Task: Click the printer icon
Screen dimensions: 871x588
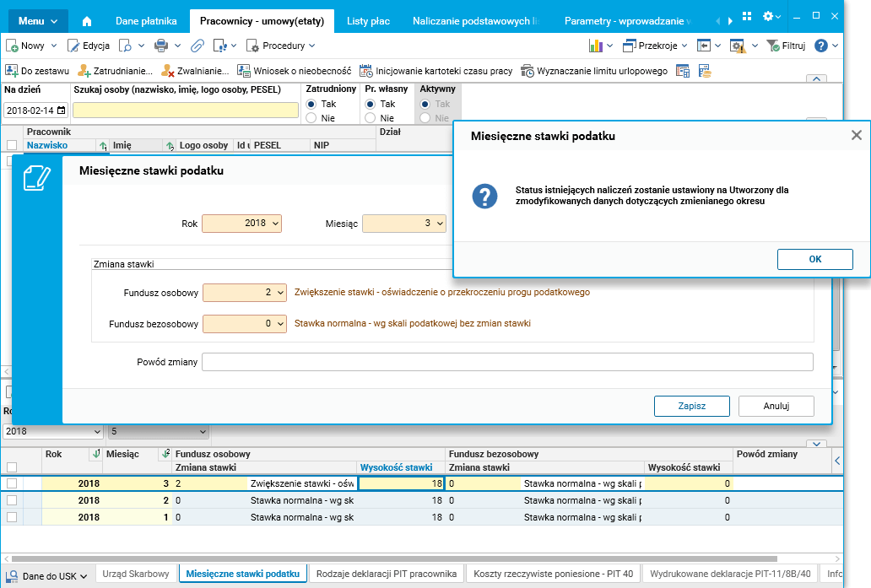Action: point(161,46)
